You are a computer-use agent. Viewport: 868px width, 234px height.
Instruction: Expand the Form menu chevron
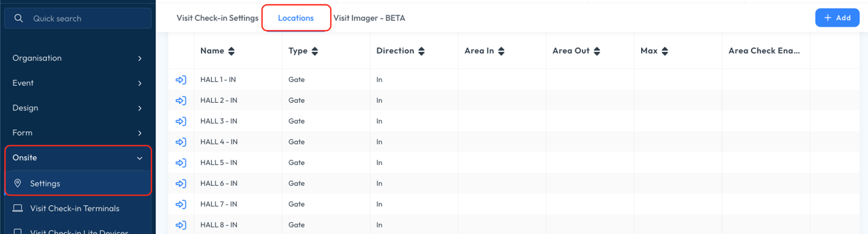pyautogui.click(x=140, y=133)
